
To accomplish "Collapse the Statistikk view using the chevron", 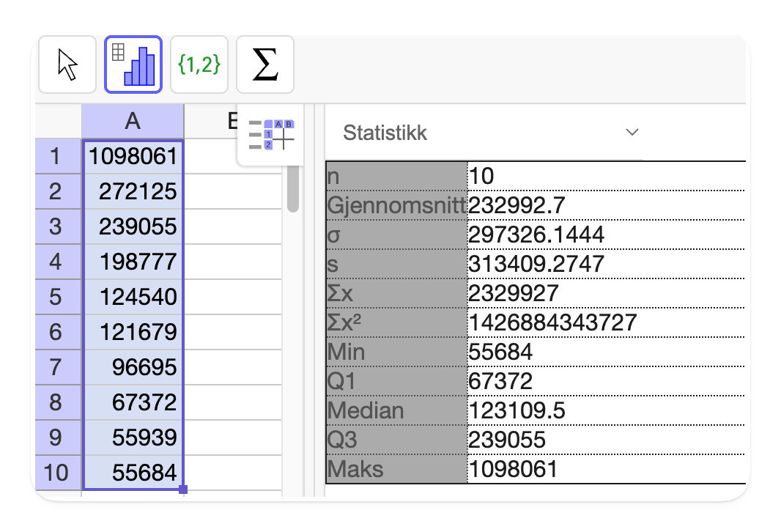I will pos(632,132).
